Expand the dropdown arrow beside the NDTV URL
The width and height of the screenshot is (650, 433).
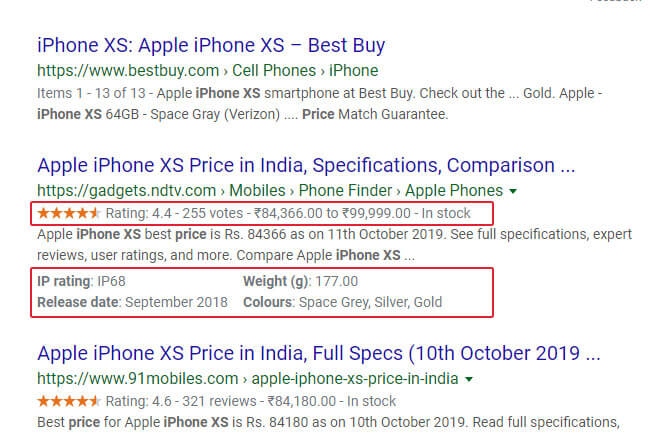coord(513,191)
